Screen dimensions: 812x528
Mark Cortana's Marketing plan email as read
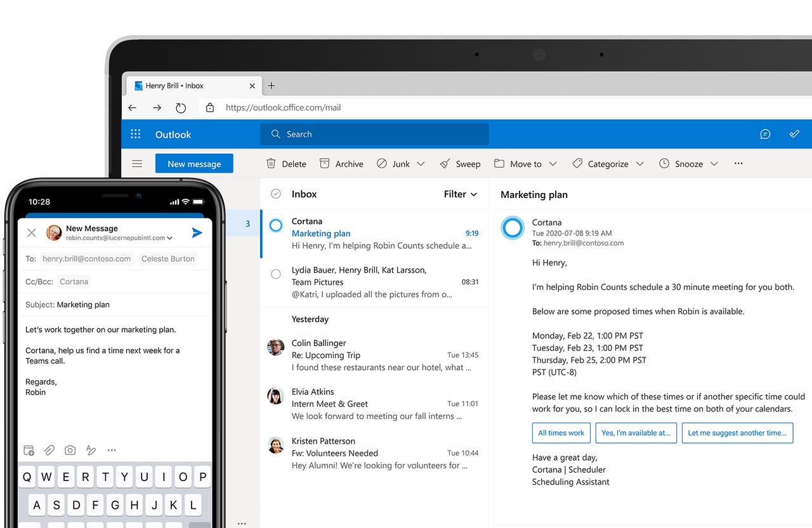(275, 225)
